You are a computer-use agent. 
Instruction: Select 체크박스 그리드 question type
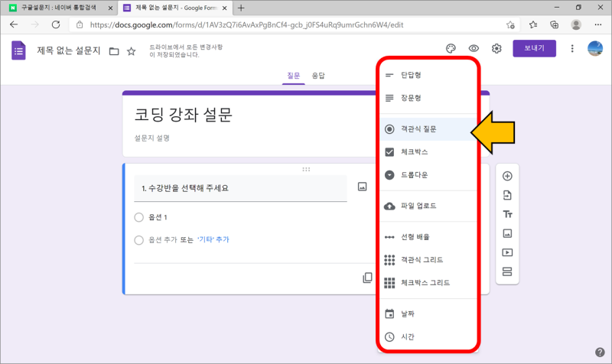[428, 283]
